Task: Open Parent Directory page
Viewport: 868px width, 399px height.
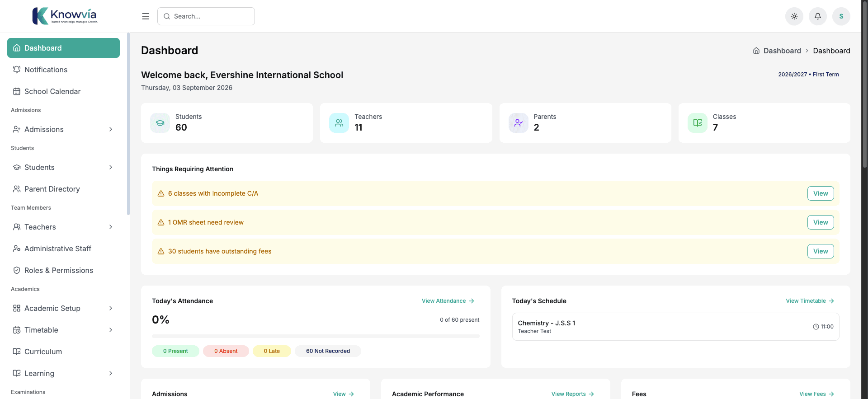Action: pyautogui.click(x=63, y=189)
